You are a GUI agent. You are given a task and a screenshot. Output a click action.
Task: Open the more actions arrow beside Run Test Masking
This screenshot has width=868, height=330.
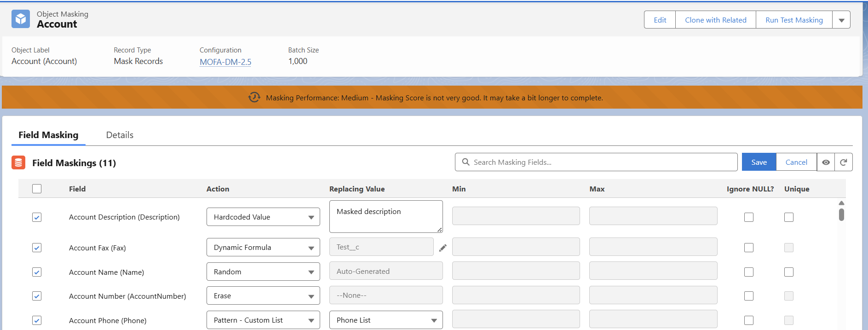click(841, 20)
